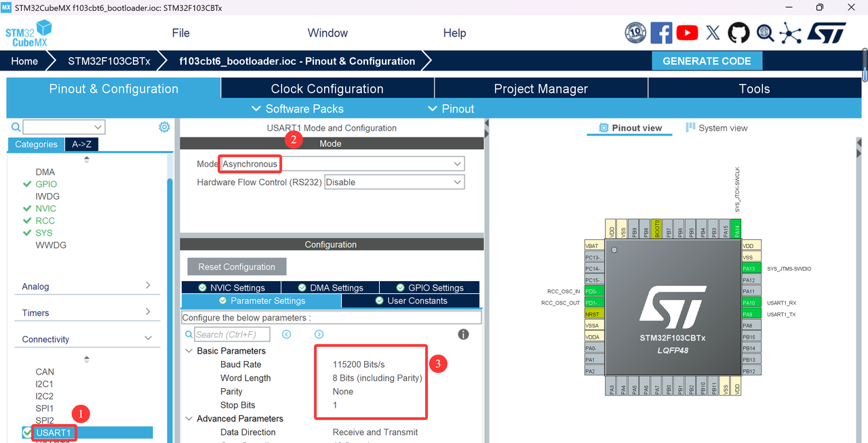The width and height of the screenshot is (868, 443).
Task: Select the BOOT0 pin on the chip
Action: pos(656,228)
